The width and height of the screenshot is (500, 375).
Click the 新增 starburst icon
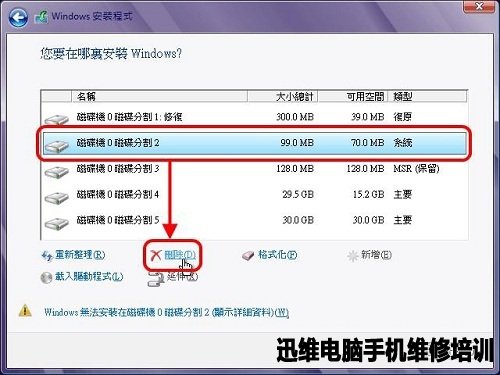(353, 256)
